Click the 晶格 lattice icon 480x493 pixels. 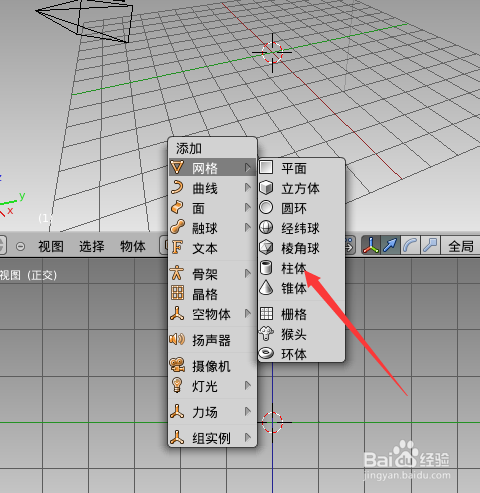pyautogui.click(x=177, y=293)
